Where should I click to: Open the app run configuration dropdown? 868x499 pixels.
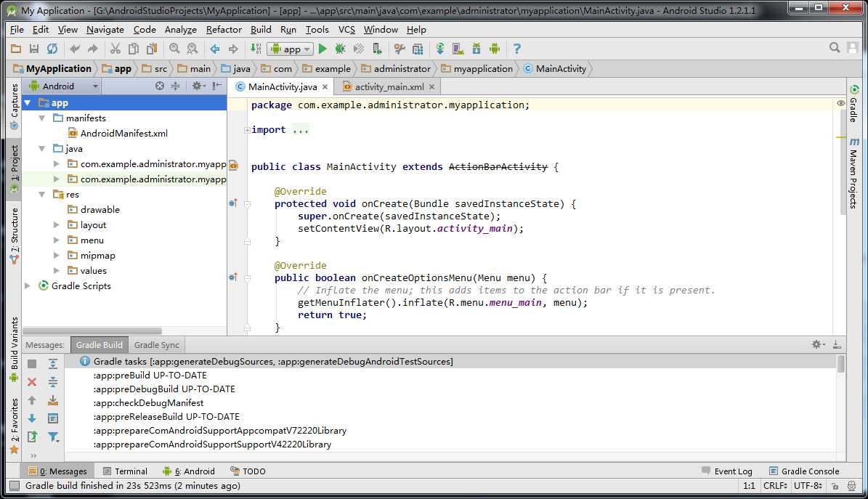[290, 49]
